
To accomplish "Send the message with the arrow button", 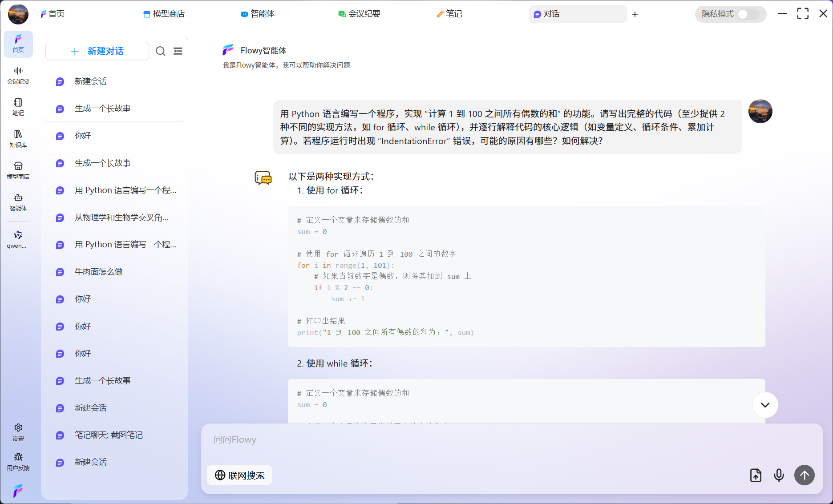I will point(804,475).
